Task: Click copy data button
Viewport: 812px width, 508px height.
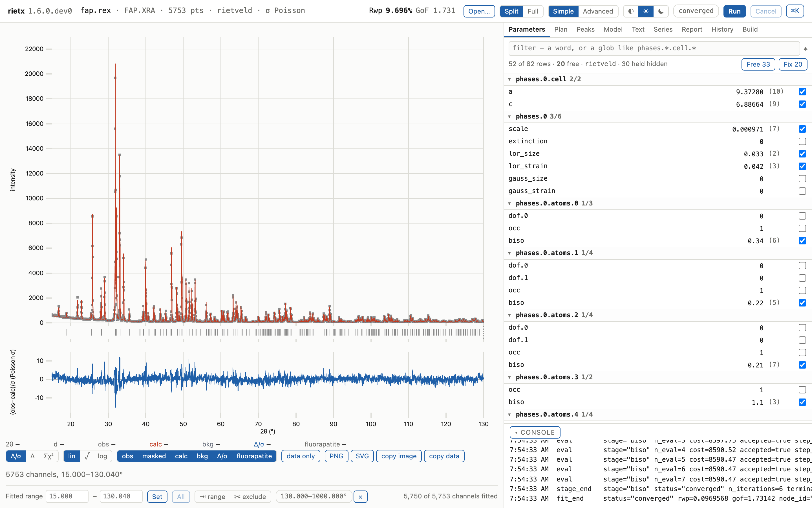Action: tap(444, 456)
